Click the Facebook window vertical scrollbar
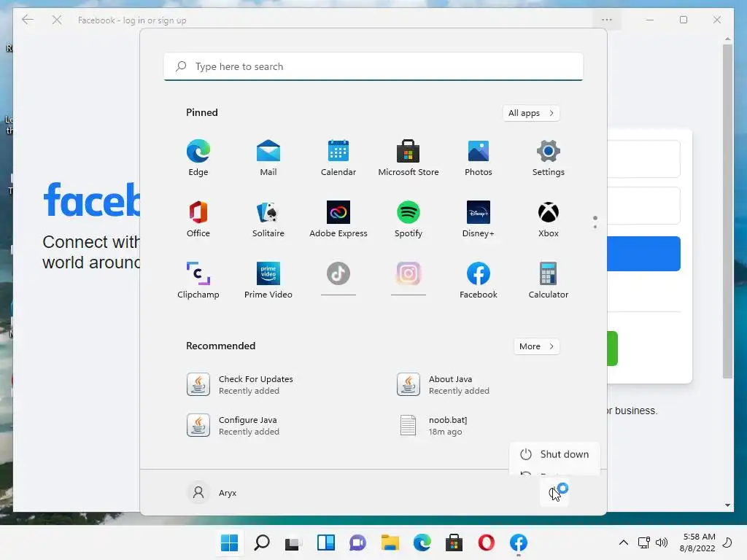Image resolution: width=747 pixels, height=560 pixels. click(x=727, y=211)
